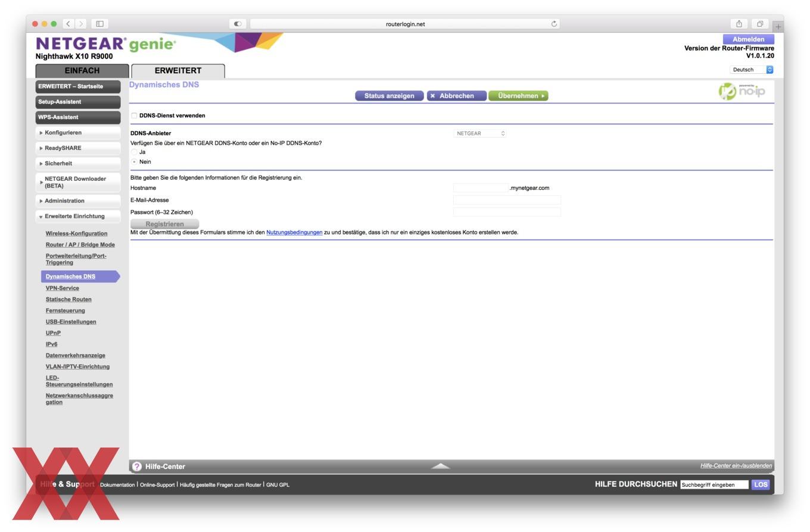Click the reload page icon
Image resolution: width=810 pixels, height=532 pixels.
pos(554,24)
